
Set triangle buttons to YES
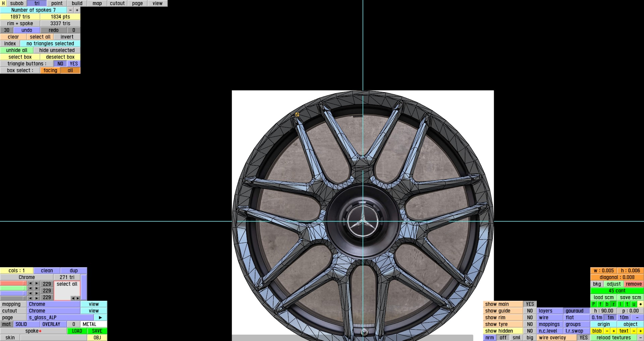(x=74, y=64)
